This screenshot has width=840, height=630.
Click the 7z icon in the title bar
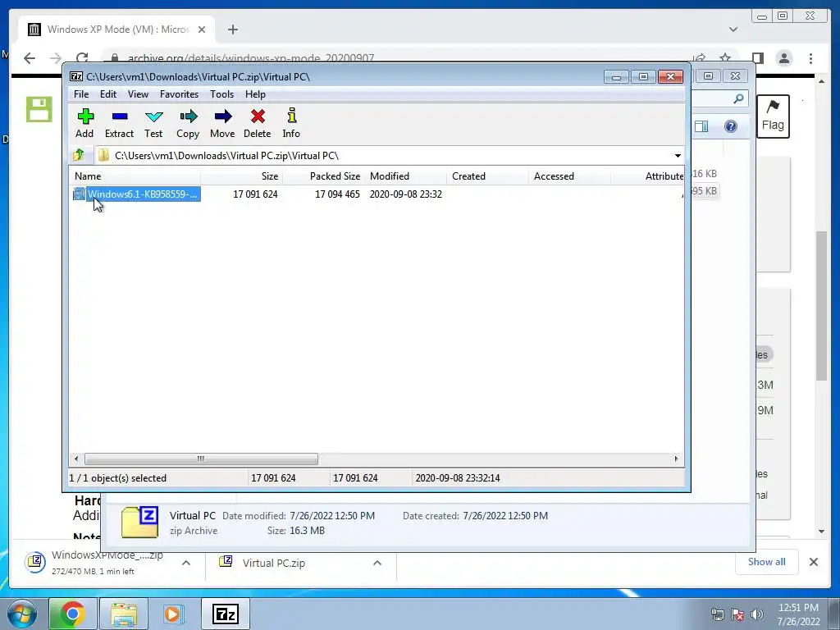[x=76, y=76]
